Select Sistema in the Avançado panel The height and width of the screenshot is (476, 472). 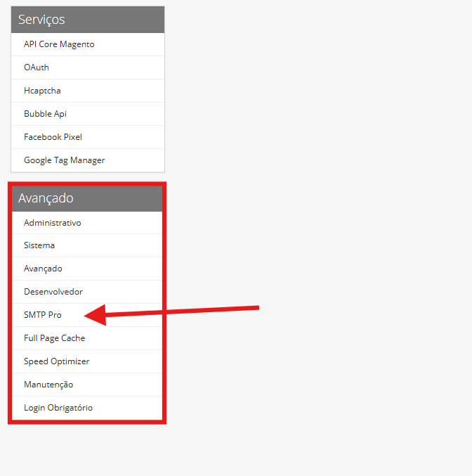click(x=39, y=245)
